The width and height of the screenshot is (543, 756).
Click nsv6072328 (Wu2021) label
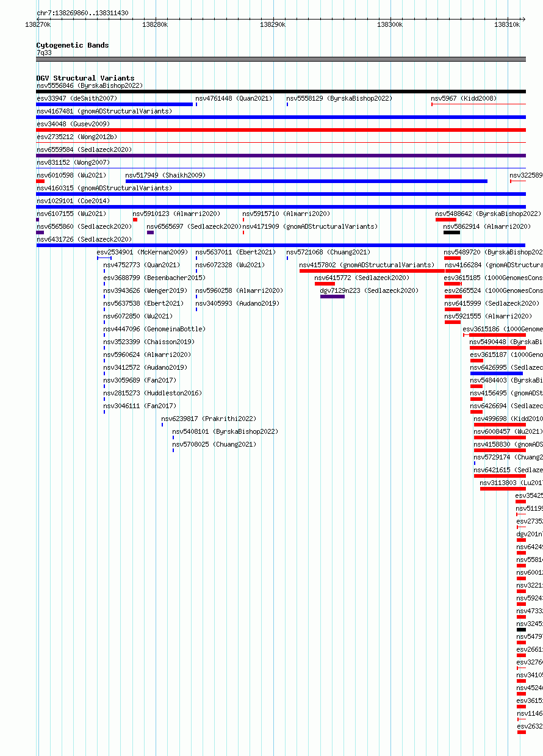click(x=230, y=265)
